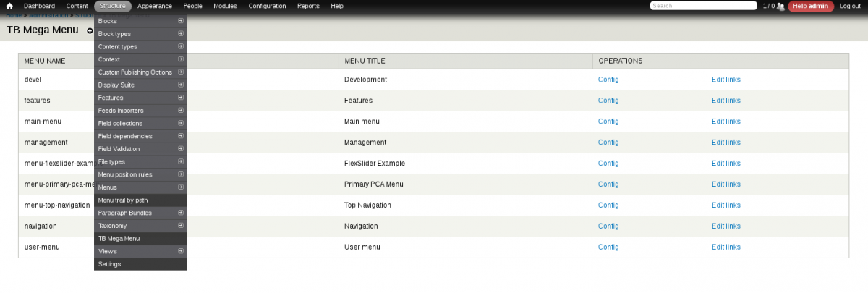868x293 pixels.
Task: Expand the File types submenu arrow
Action: click(180, 161)
